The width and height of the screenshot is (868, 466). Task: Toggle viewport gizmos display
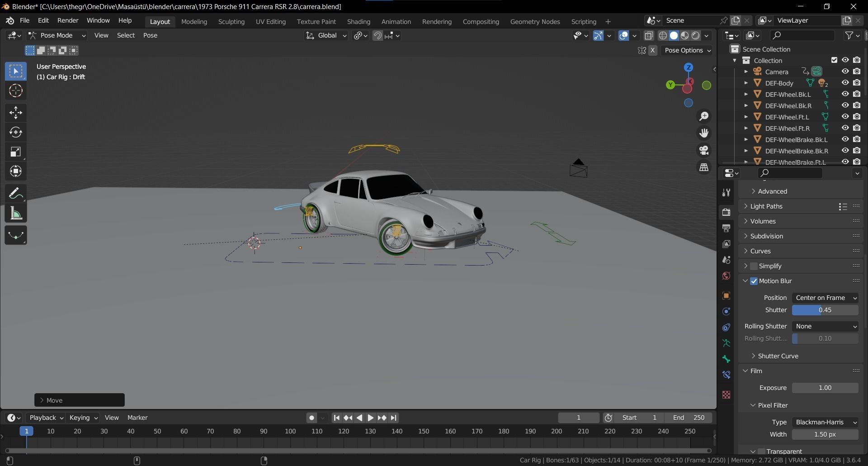pyautogui.click(x=598, y=36)
